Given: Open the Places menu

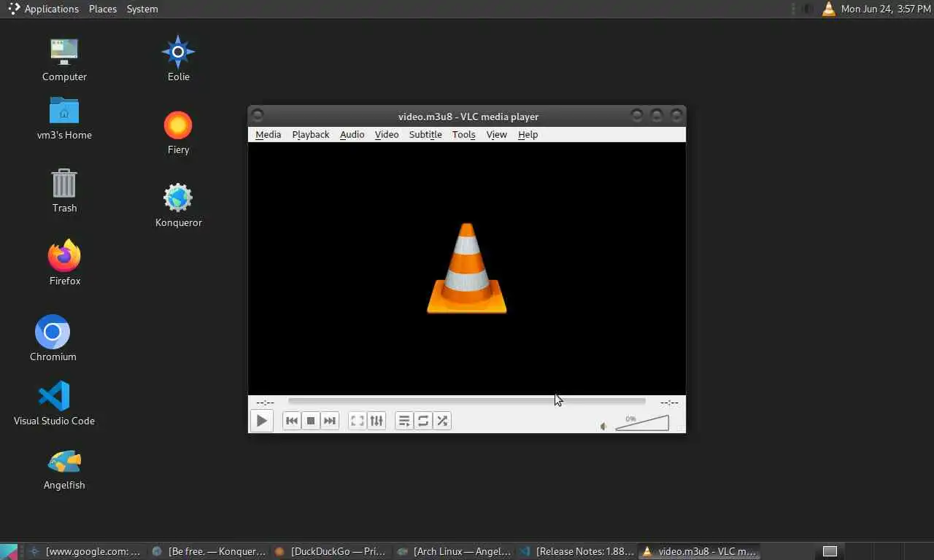Looking at the screenshot, I should pyautogui.click(x=103, y=9).
